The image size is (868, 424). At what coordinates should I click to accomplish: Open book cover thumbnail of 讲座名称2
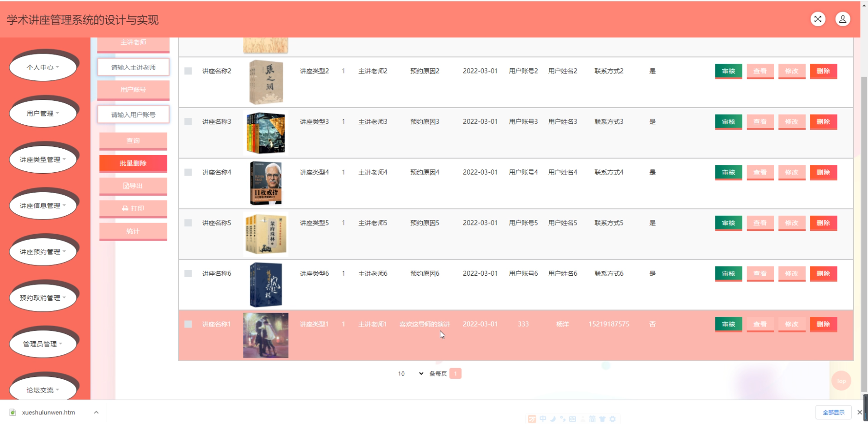pos(266,82)
